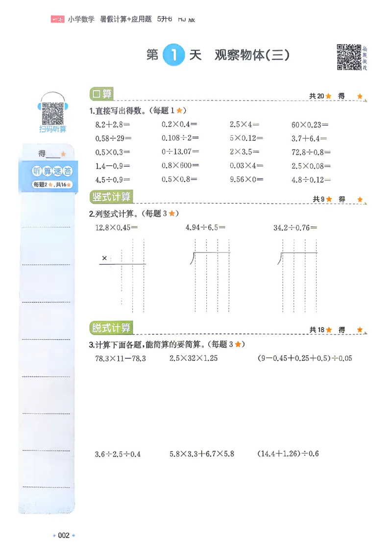Click the problem 0.8×600=
This screenshot has height=554, width=392.
coord(180,165)
